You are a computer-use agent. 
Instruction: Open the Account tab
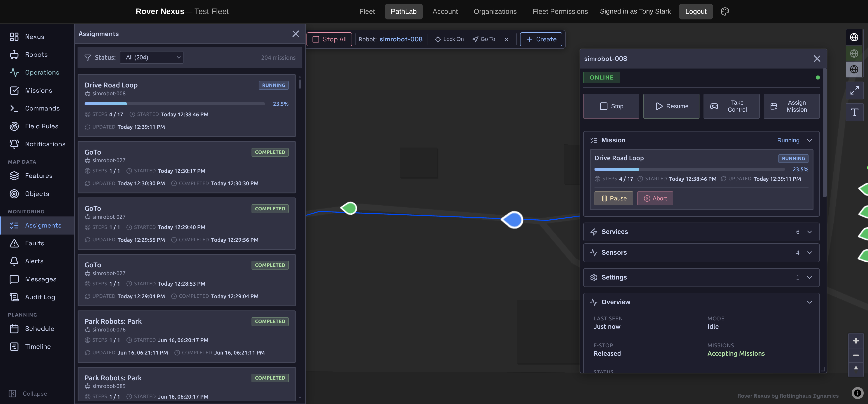tap(445, 12)
